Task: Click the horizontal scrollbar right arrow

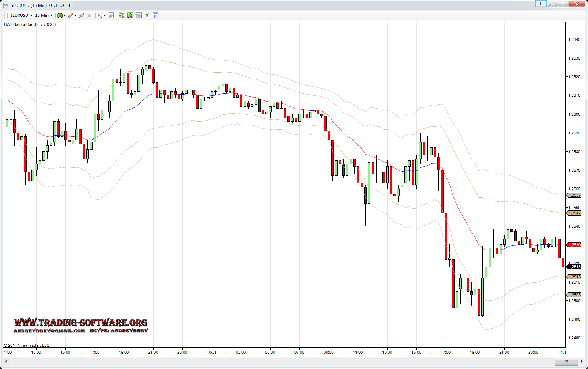Action: [x=582, y=362]
